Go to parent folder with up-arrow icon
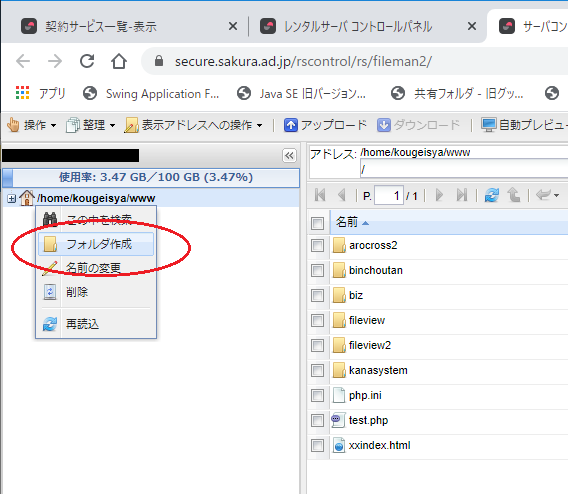The image size is (568, 494). tap(514, 195)
